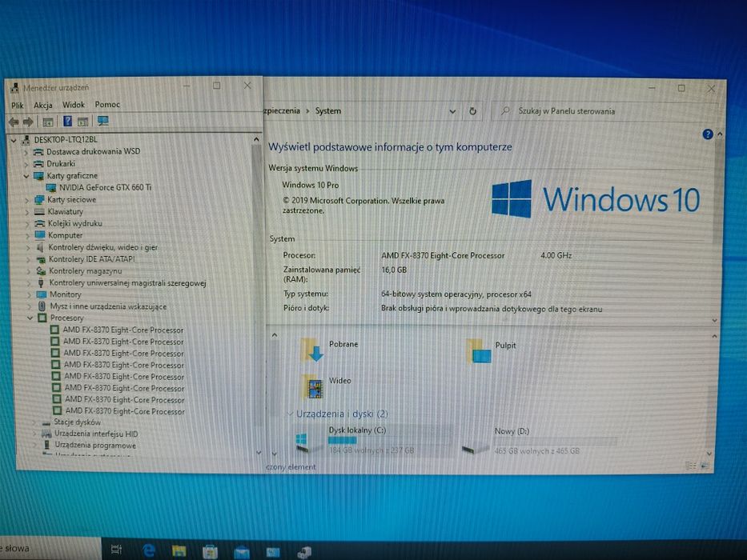The image size is (747, 560).
Task: Open the Help icon in Device Manager toolbar
Action: [67, 122]
